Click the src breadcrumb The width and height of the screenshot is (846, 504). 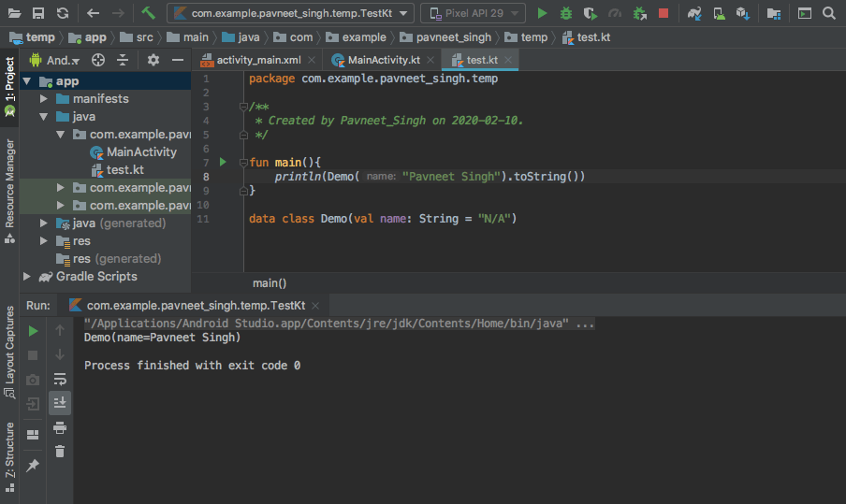click(x=137, y=37)
